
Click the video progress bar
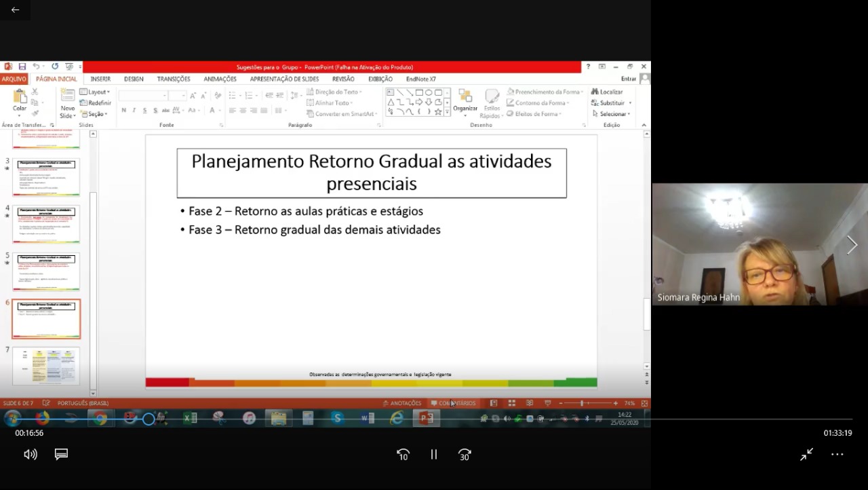point(434,419)
